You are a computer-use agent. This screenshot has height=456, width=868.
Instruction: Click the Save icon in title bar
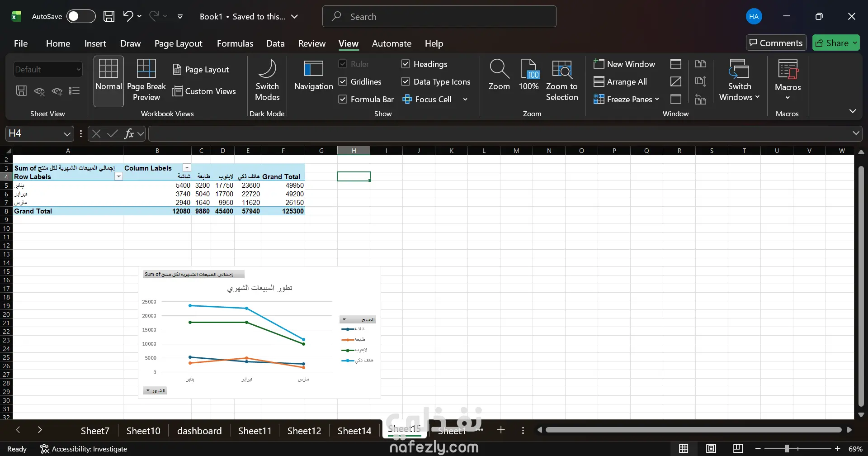click(109, 16)
